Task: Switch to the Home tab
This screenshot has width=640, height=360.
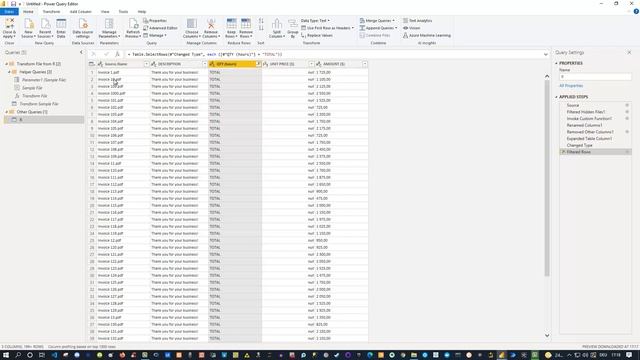Action: pos(28,11)
